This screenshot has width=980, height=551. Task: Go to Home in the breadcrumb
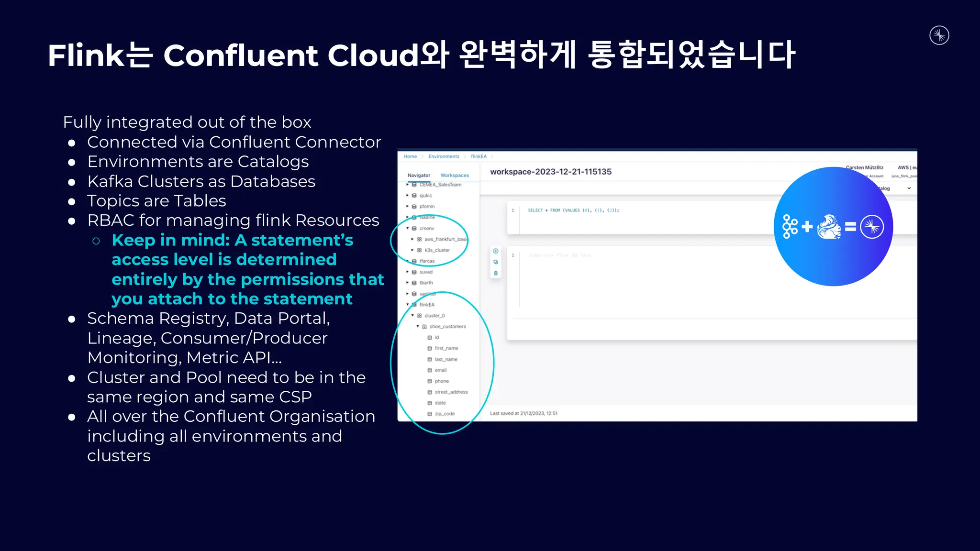(410, 156)
